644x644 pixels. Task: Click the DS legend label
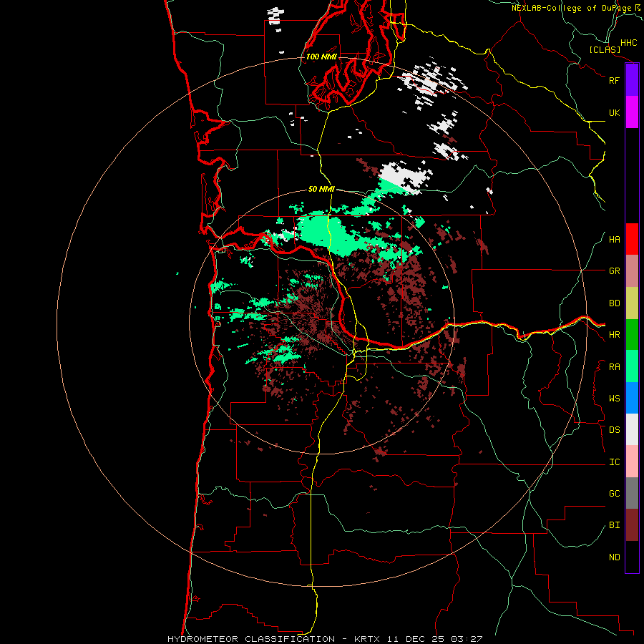pos(614,430)
